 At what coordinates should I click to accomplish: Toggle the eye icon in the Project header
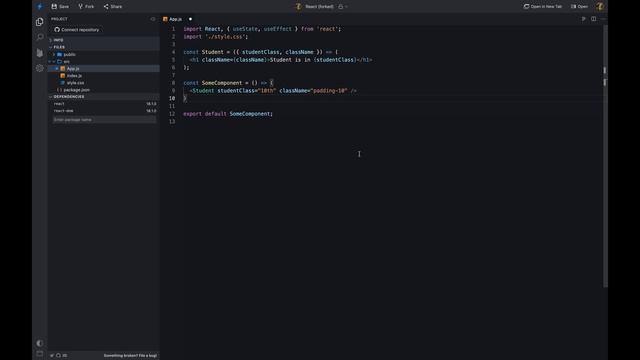(x=153, y=19)
